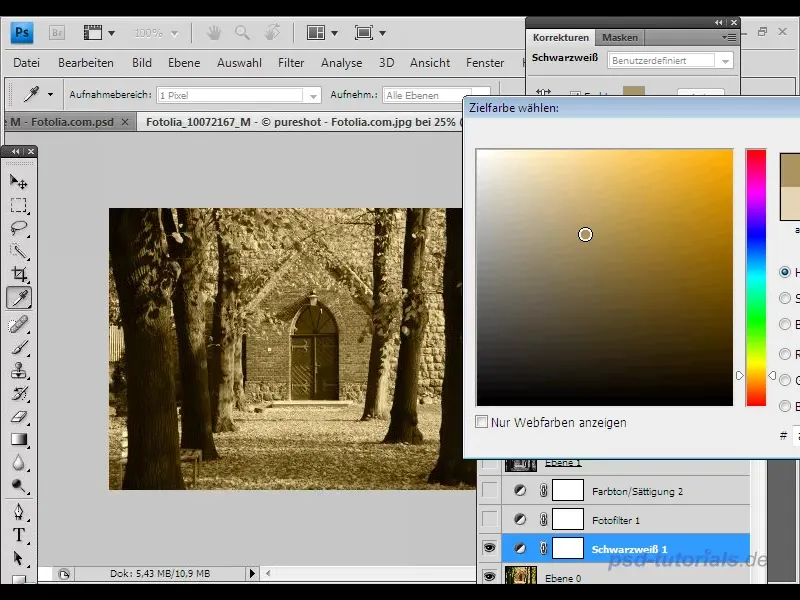Switch to the Masken tab

pos(619,37)
